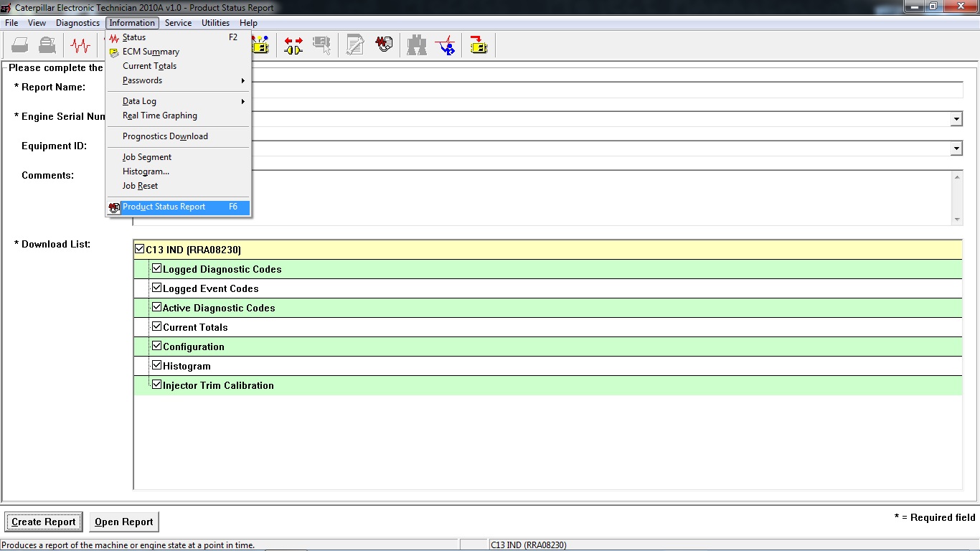
Task: Click the diagnostic tests toolbar icon
Action: point(446,44)
